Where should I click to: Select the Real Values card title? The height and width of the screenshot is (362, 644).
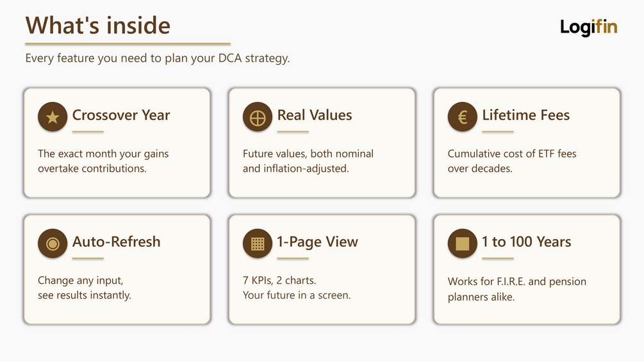tap(315, 115)
